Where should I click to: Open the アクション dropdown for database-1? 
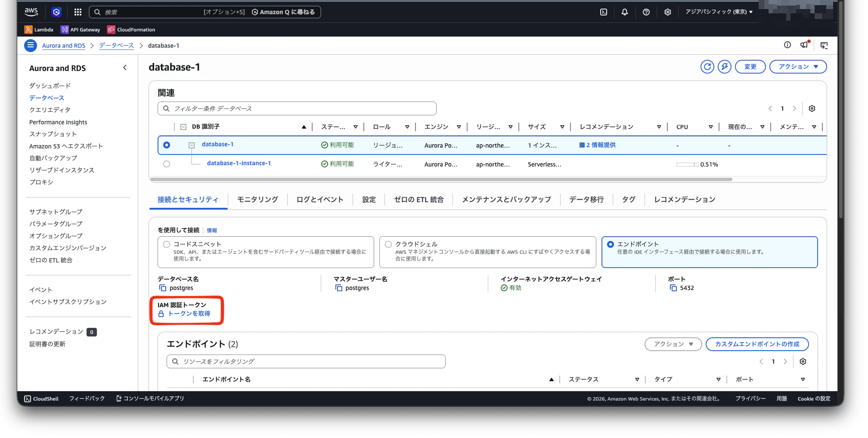click(x=798, y=67)
